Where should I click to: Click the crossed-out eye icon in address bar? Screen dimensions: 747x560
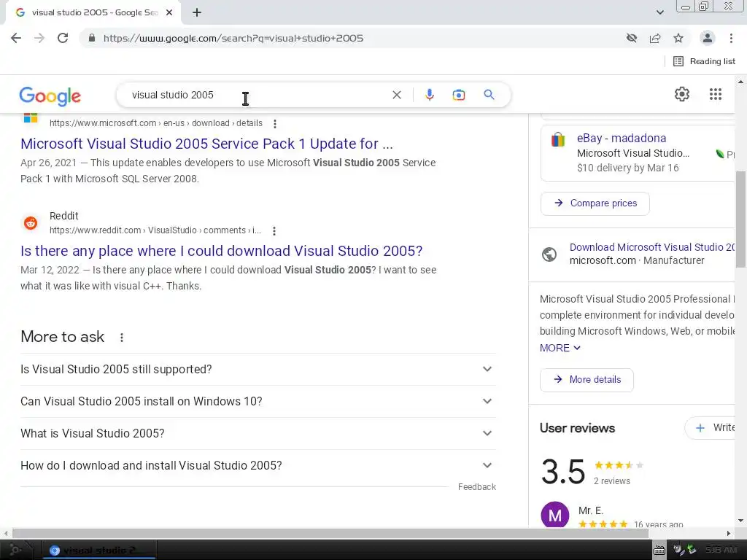point(632,38)
